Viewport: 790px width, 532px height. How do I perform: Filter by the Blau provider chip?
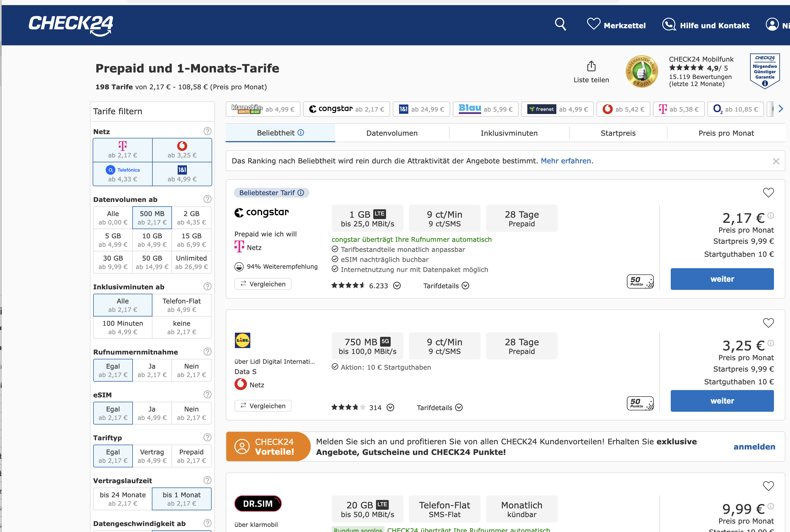pos(485,109)
